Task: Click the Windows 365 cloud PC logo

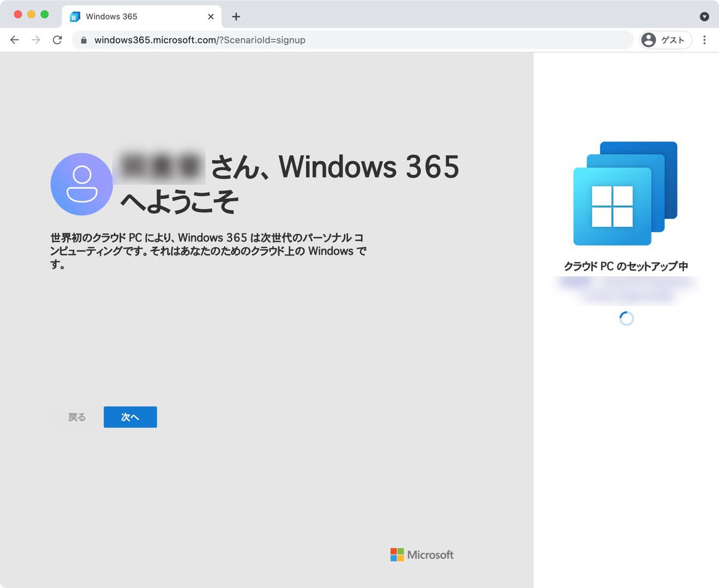Action: [x=625, y=193]
